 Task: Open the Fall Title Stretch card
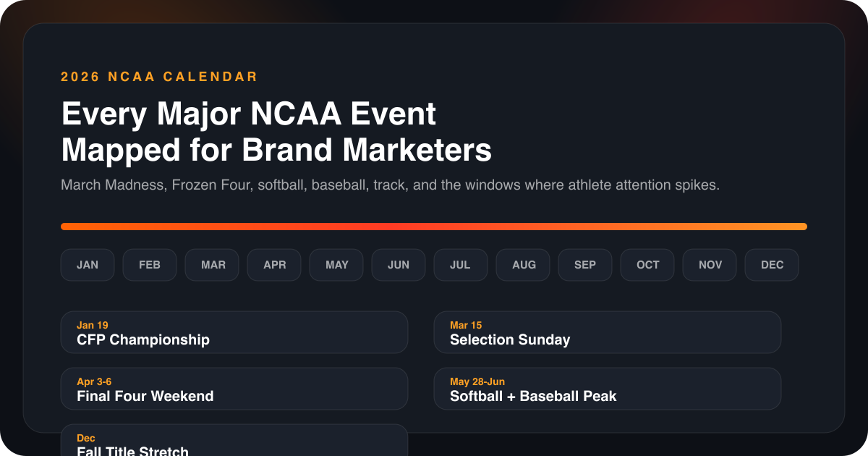click(234, 443)
